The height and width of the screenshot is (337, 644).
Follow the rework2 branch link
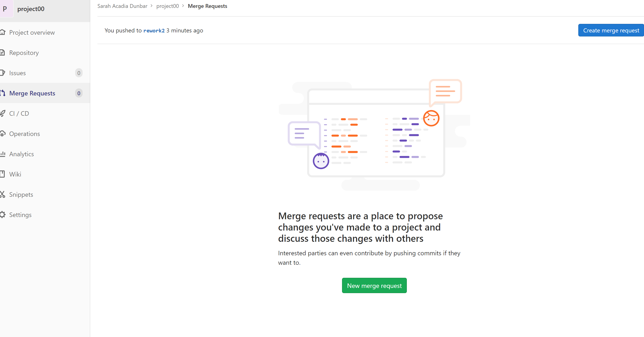click(x=154, y=31)
